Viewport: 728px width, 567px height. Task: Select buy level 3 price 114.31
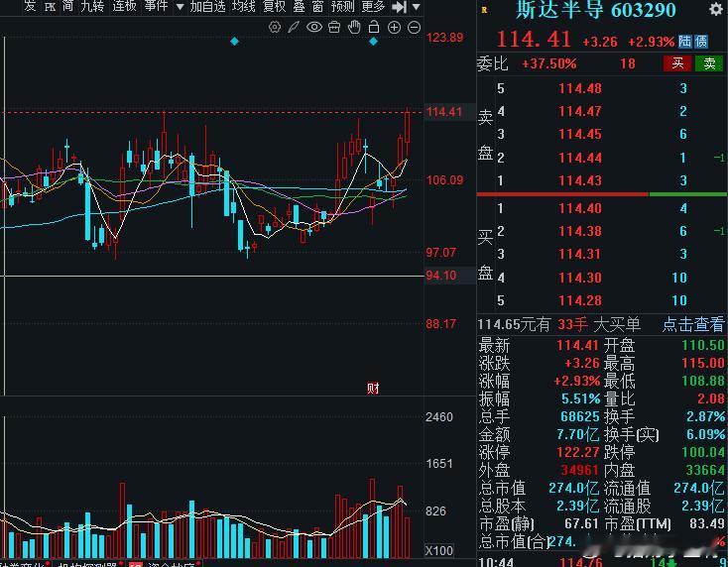pos(580,255)
